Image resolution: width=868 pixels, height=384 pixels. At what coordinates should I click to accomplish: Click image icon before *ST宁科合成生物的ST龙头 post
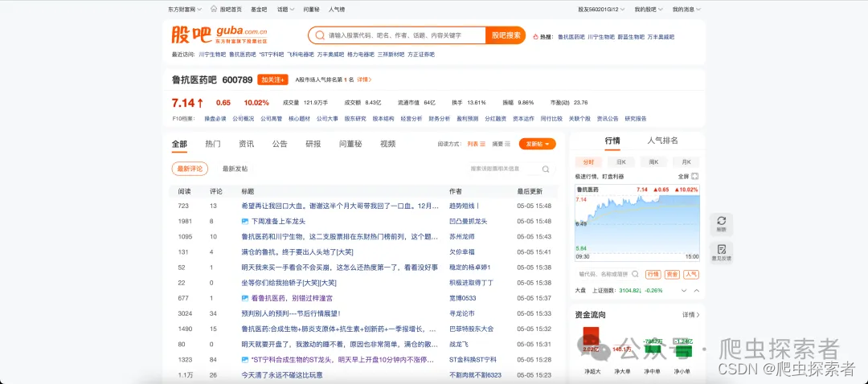244,360
